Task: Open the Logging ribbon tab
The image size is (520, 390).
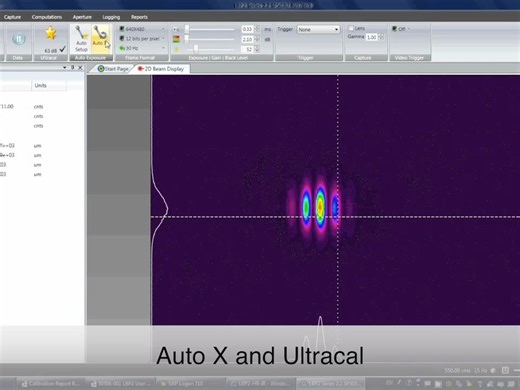Action: click(111, 17)
